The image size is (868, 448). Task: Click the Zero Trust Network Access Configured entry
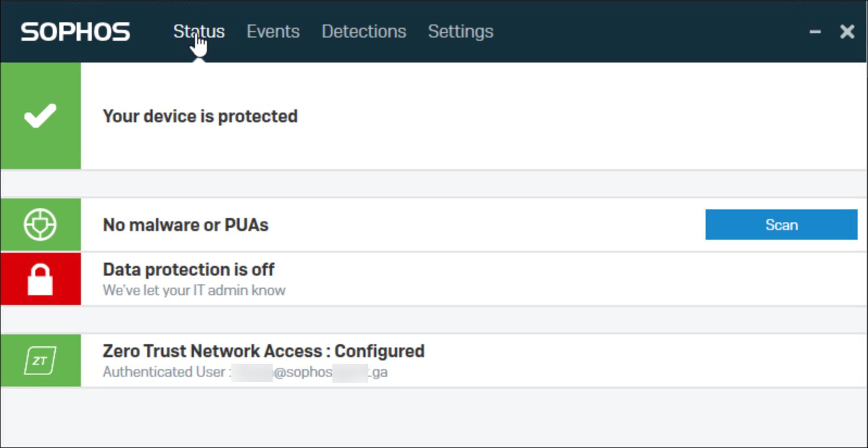[x=263, y=351]
